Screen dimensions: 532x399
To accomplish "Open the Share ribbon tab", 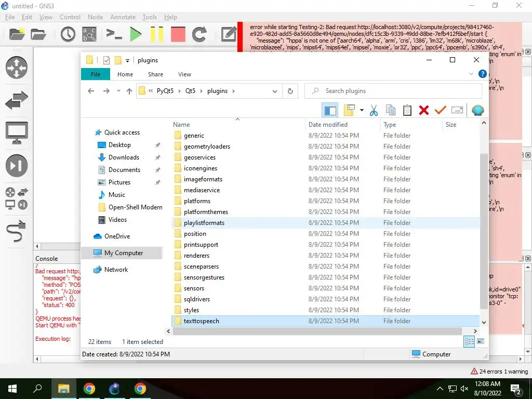I will tap(155, 74).
